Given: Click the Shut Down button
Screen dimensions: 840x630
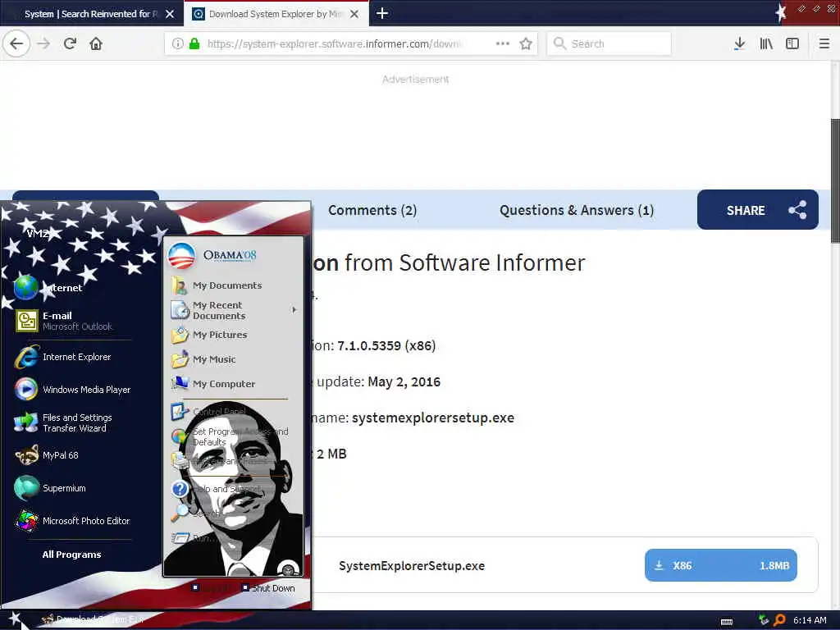Looking at the screenshot, I should pos(268,587).
